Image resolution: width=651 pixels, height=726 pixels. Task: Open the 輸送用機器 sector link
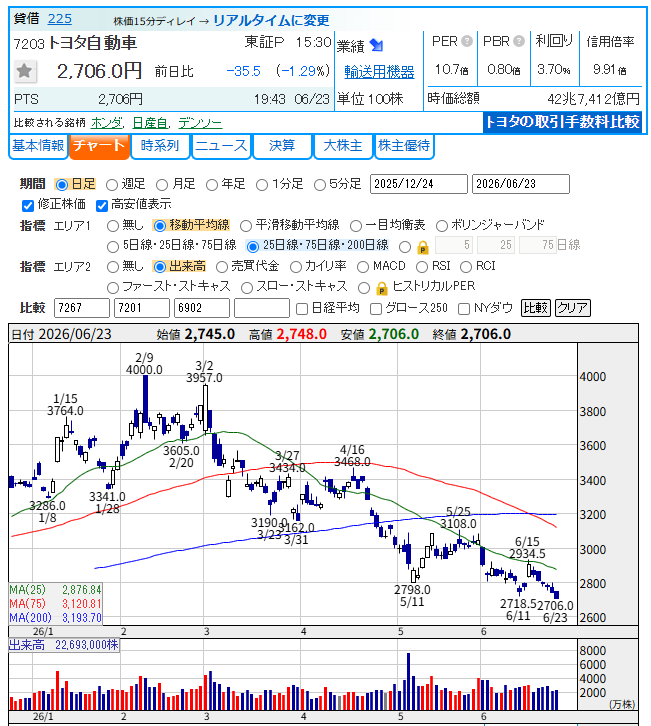(x=379, y=72)
